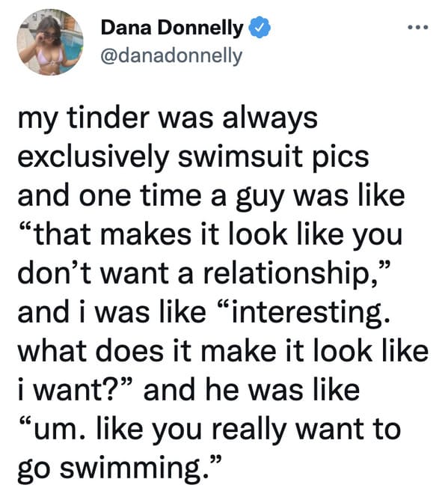Open Dana Donnelly's profile picture
This screenshot has height=497, width=448.
click(49, 42)
